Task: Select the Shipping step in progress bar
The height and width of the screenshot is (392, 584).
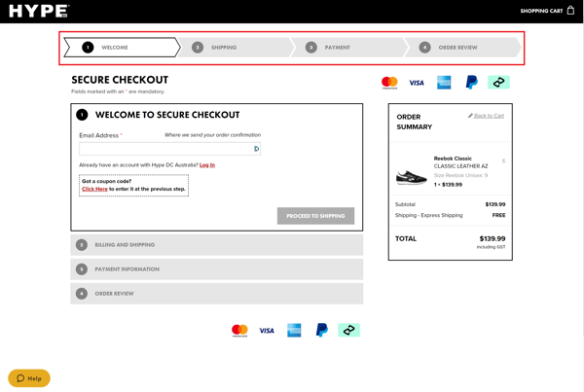Action: [x=236, y=48]
